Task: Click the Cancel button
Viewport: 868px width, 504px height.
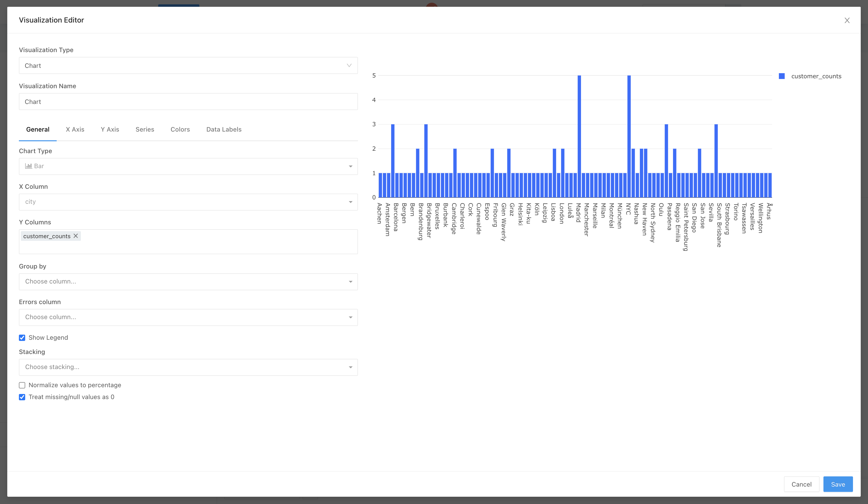Action: (x=801, y=484)
